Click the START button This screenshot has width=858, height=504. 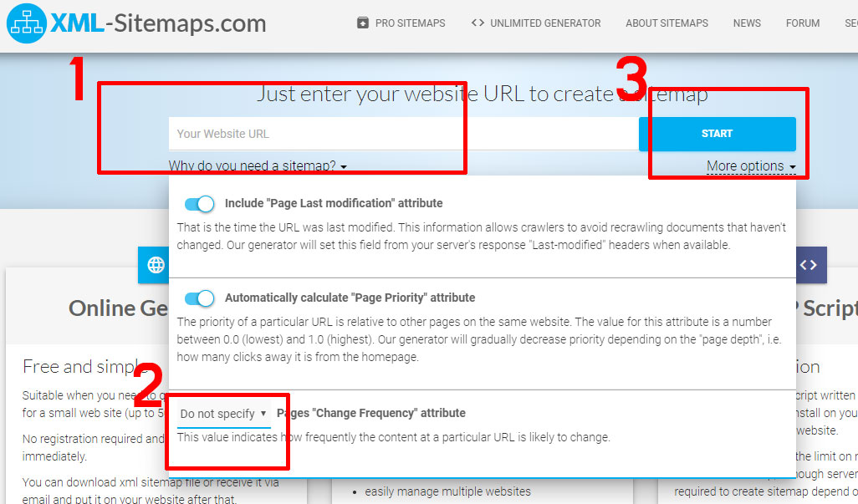[718, 134]
